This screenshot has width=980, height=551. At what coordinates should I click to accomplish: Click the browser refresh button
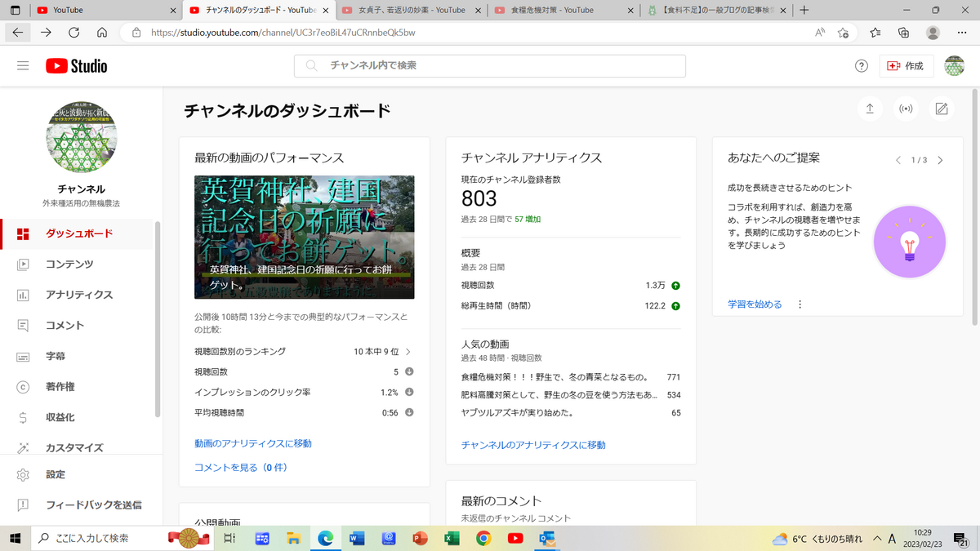click(x=73, y=33)
